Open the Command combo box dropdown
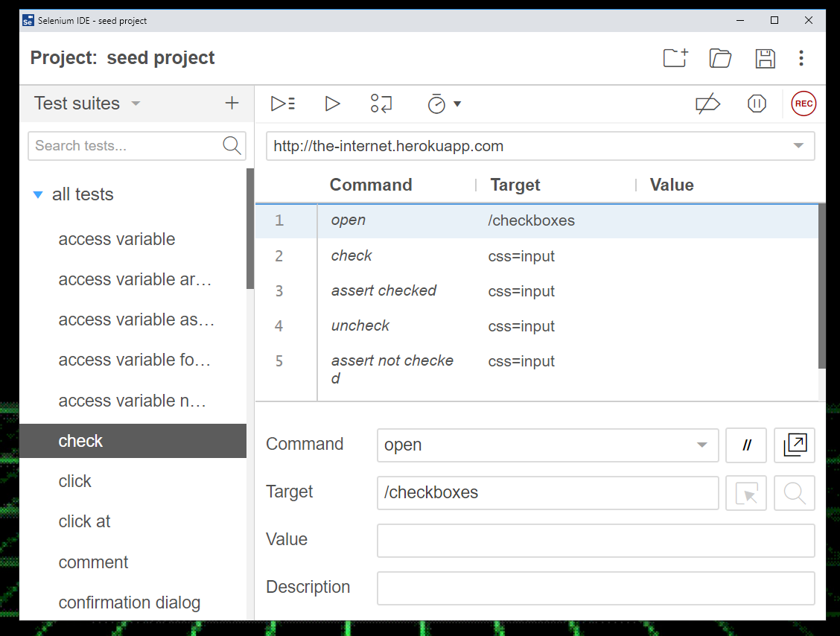 point(701,445)
